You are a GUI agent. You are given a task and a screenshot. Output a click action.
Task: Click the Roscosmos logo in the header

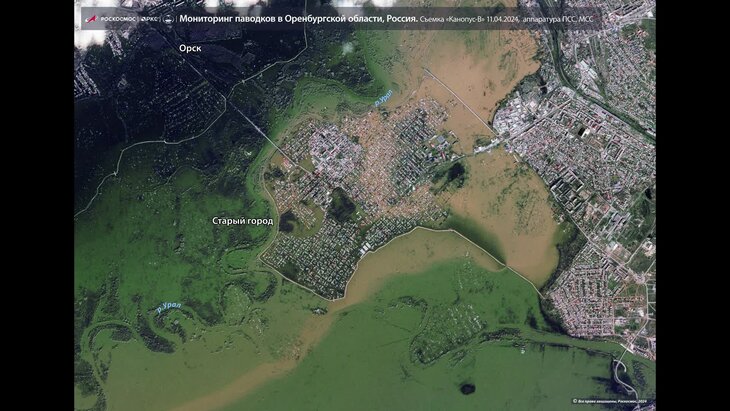pos(111,19)
